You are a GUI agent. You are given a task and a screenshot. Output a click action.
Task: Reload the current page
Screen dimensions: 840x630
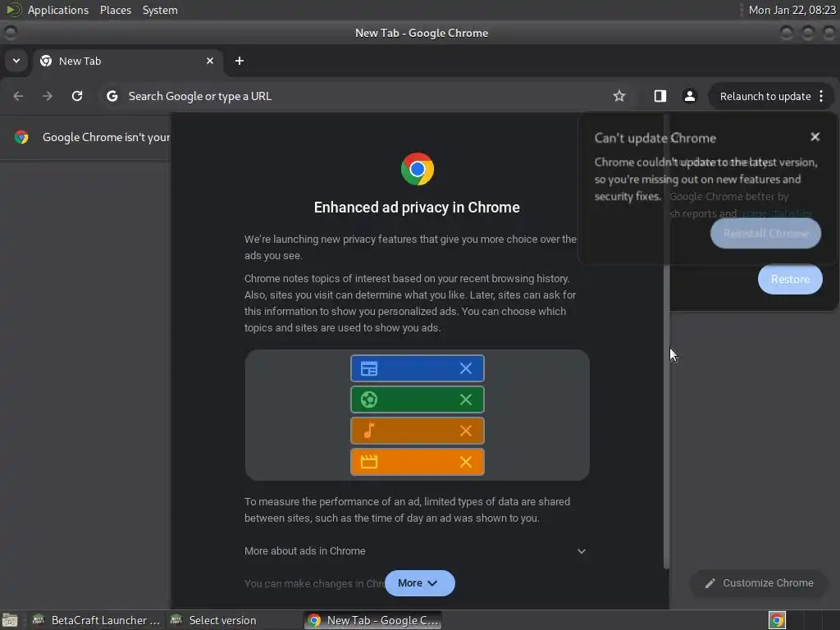(77, 96)
